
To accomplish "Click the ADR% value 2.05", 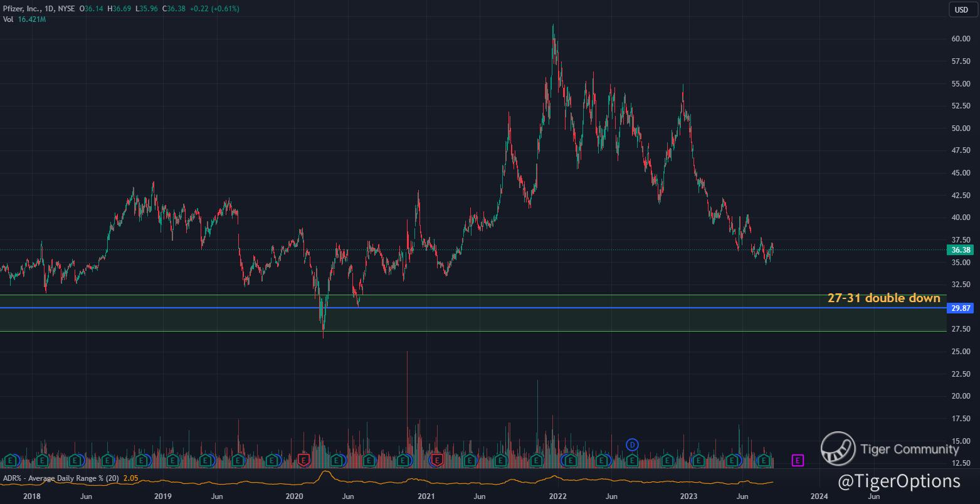I will tap(130, 478).
